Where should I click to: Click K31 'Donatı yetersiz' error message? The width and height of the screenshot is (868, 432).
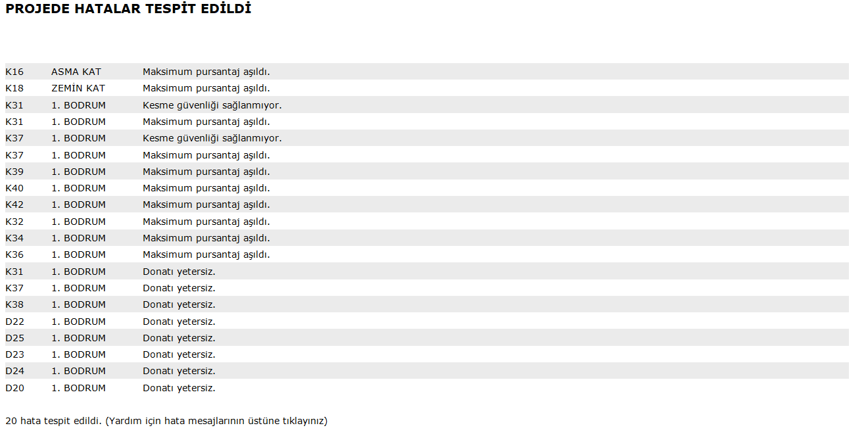pos(179,272)
